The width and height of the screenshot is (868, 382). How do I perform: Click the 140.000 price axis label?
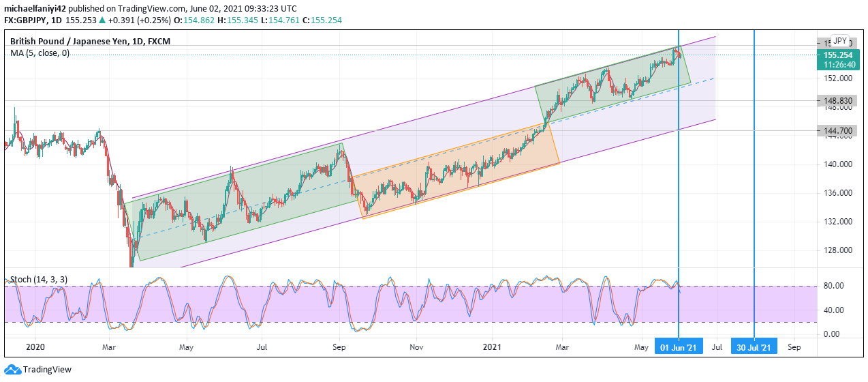[838, 164]
